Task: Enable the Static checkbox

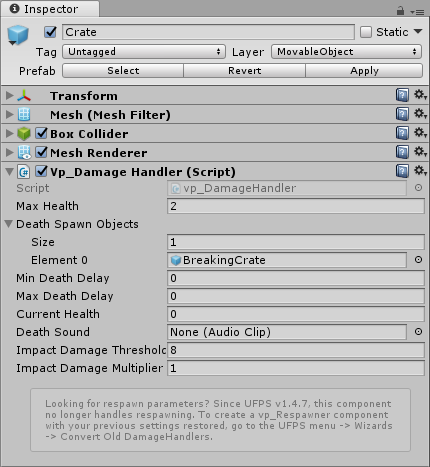Action: (x=366, y=32)
